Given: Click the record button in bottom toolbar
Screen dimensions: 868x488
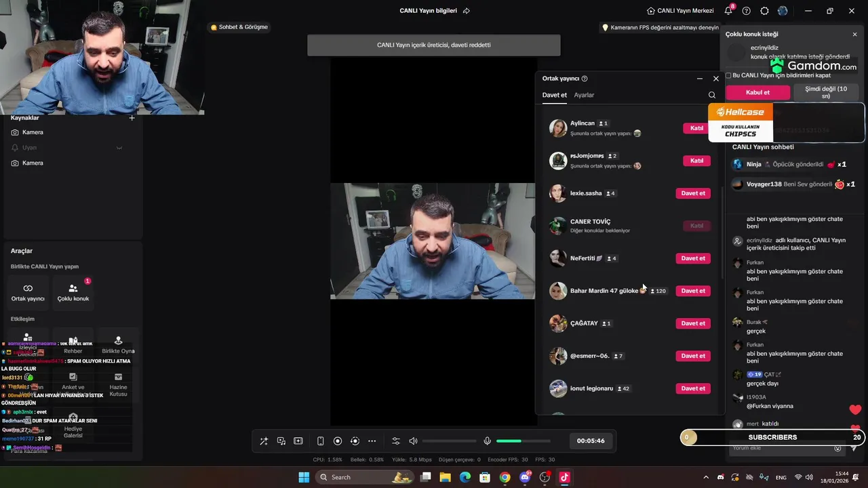Looking at the screenshot, I should coord(338,441).
